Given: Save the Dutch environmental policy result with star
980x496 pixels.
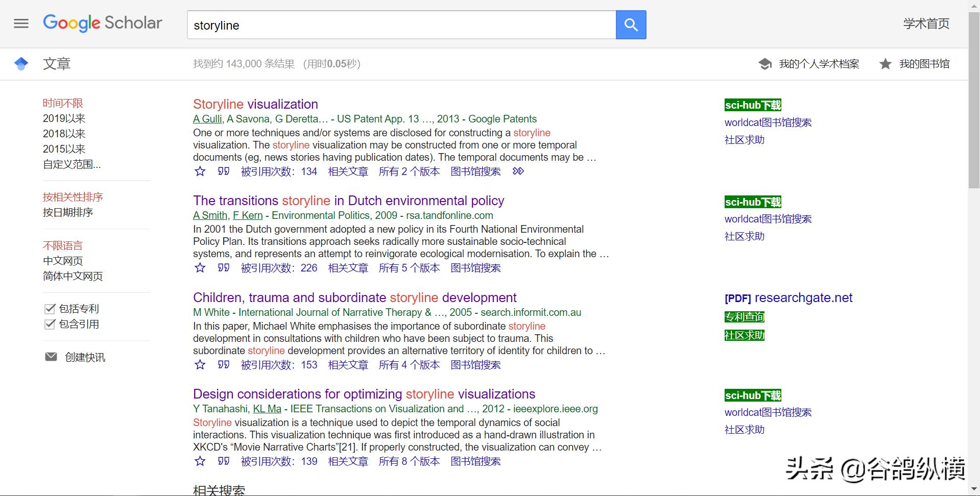Looking at the screenshot, I should pos(200,268).
